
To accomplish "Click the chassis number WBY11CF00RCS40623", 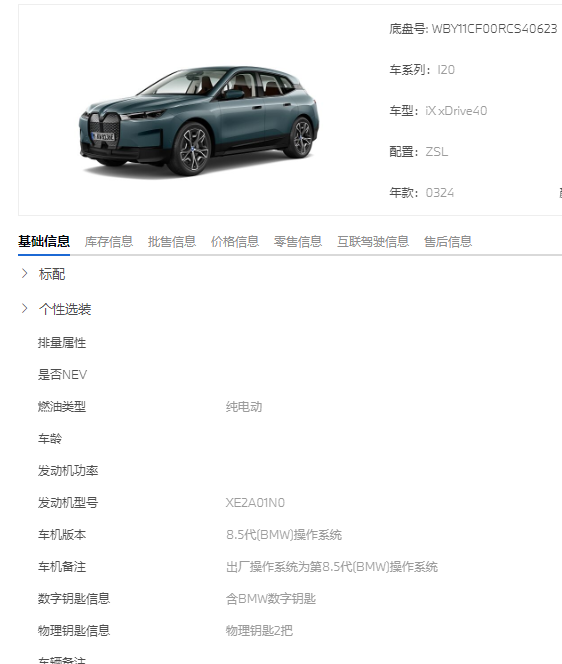I will 494,29.
